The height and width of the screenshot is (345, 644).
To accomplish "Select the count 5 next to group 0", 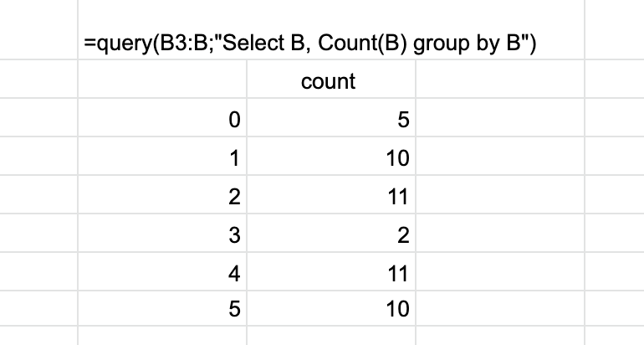I will [x=331, y=117].
